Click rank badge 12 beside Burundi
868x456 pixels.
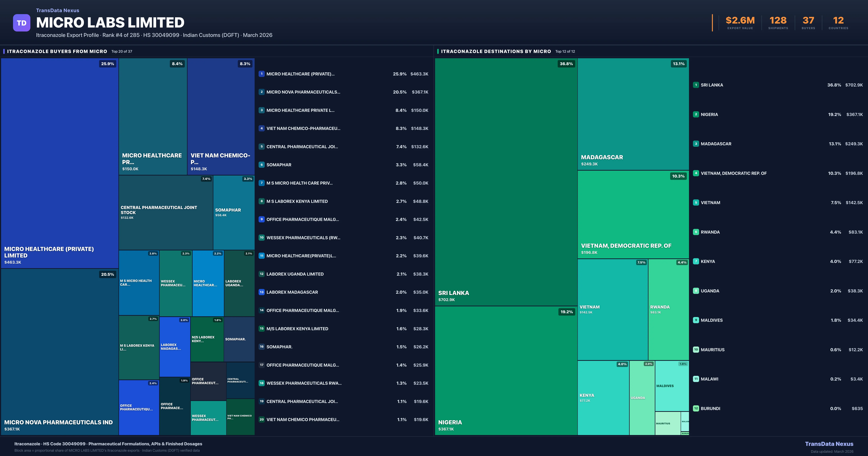click(696, 408)
